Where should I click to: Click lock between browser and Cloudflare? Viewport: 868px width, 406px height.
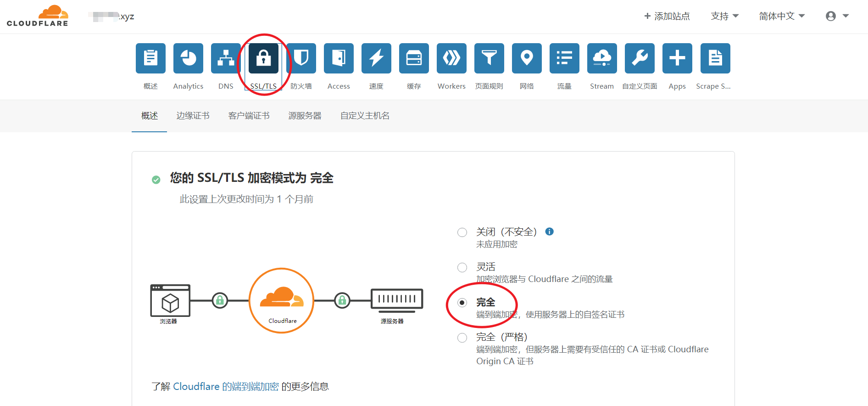[x=220, y=300]
